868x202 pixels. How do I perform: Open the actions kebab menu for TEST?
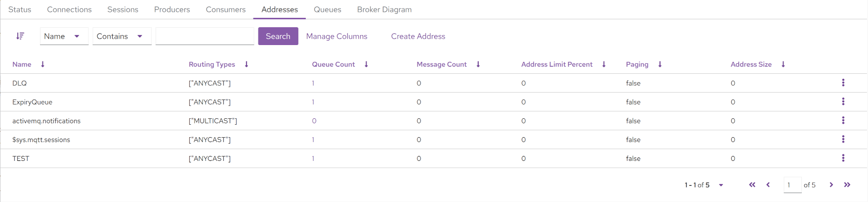(843, 158)
